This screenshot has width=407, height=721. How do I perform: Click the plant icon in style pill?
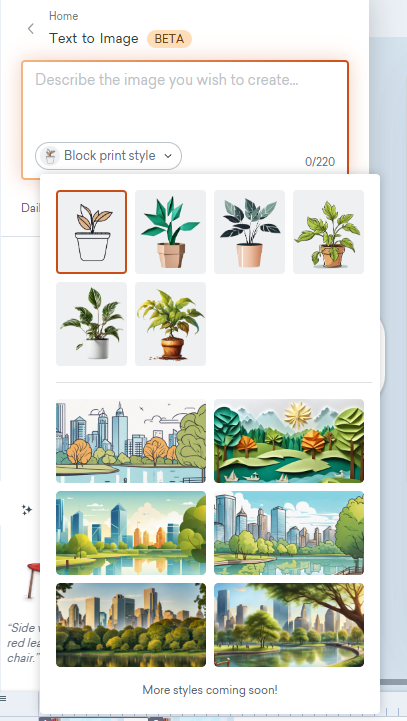(50, 156)
